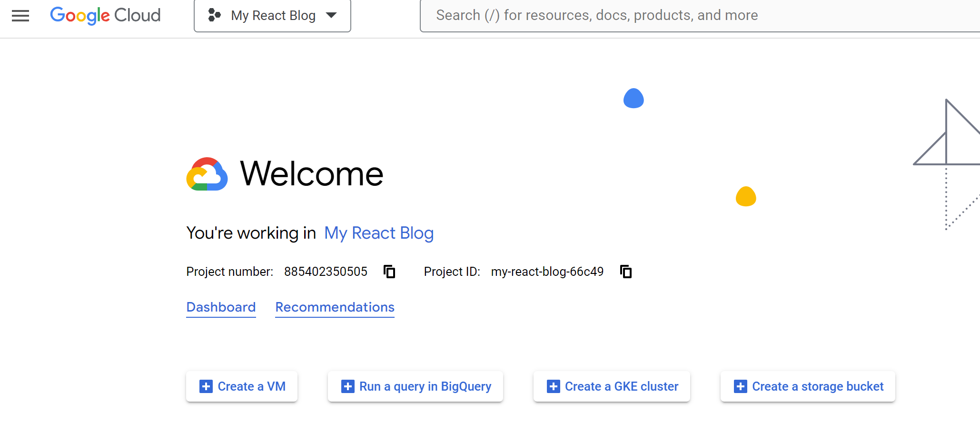The height and width of the screenshot is (424, 980).
Task: Select project number 885402350505 text
Action: [326, 272]
